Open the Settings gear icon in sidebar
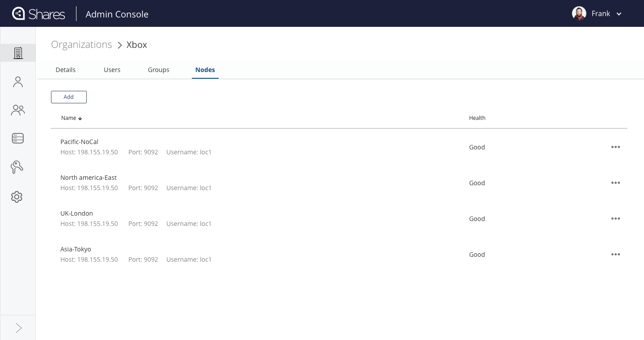Viewport: 644px width, 340px height. tap(17, 197)
